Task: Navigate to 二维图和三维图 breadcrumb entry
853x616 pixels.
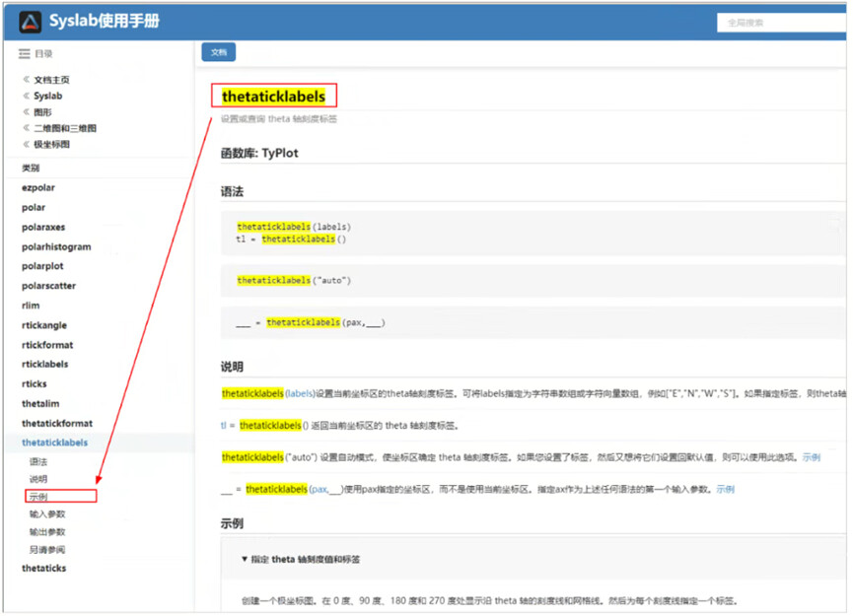Action: pyautogui.click(x=65, y=128)
